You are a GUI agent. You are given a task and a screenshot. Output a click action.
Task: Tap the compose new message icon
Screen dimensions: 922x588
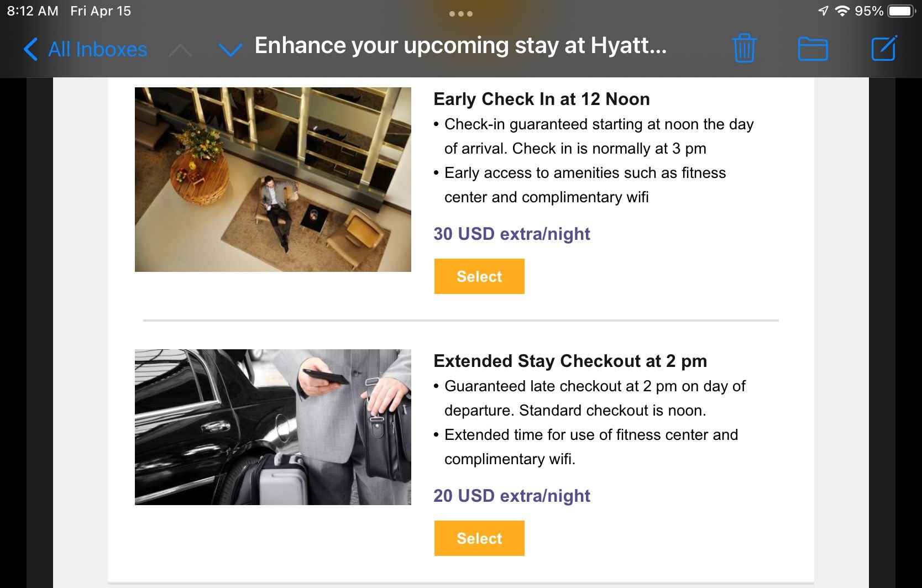883,48
